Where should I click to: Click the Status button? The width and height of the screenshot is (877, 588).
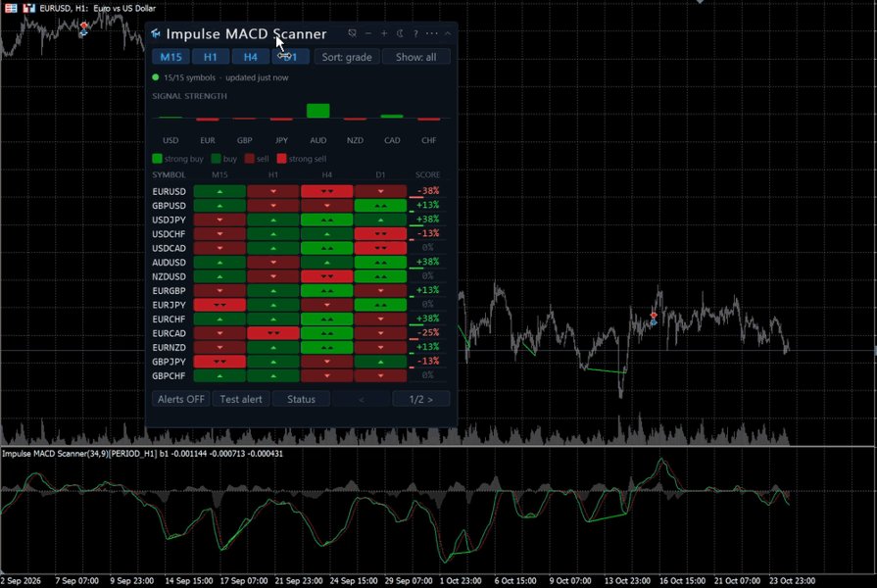coord(301,399)
